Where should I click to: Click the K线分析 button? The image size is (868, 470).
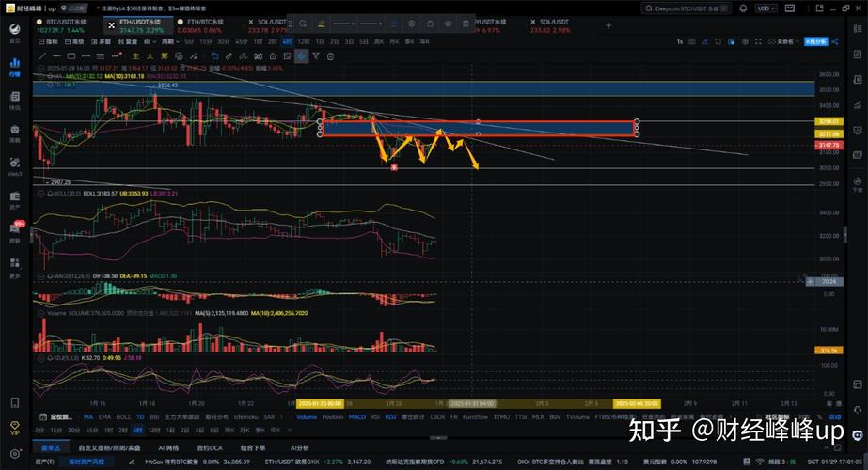point(814,42)
